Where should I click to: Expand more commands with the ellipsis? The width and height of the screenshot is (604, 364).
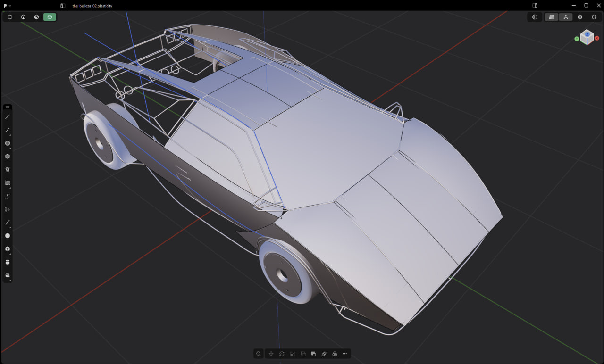[345, 354]
